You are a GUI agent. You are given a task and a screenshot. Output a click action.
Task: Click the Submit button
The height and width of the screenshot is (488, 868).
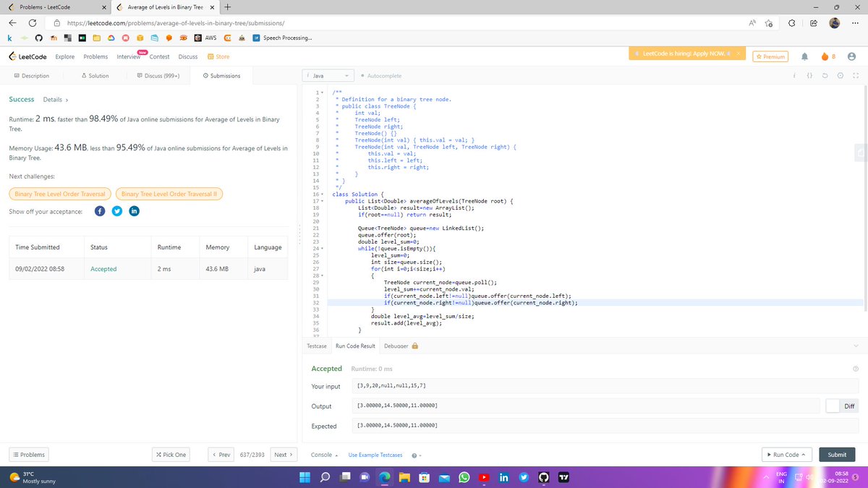[837, 455]
